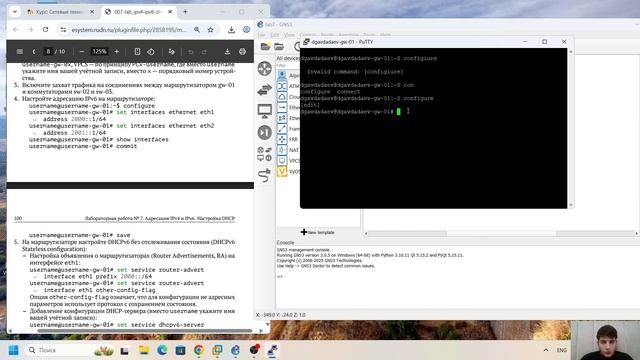
Task: Select the add a link cable tool
Action: [264, 175]
